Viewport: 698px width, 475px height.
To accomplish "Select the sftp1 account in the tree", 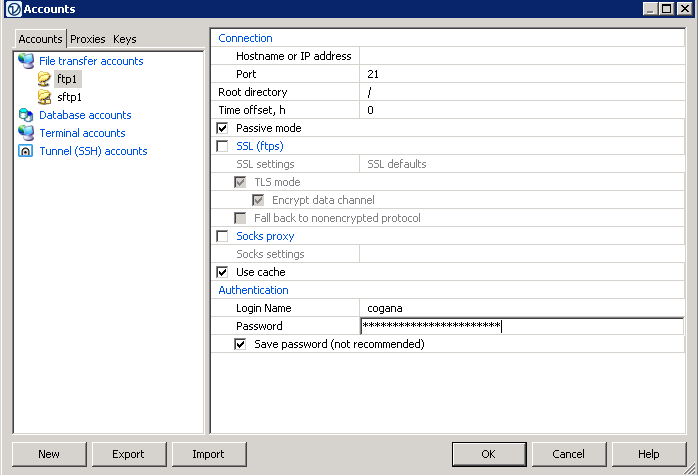I will [69, 97].
